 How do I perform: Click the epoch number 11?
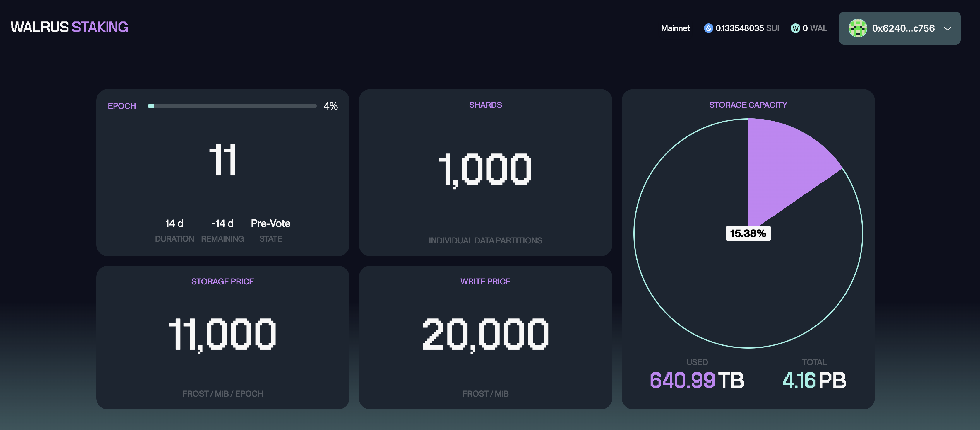[x=223, y=160]
